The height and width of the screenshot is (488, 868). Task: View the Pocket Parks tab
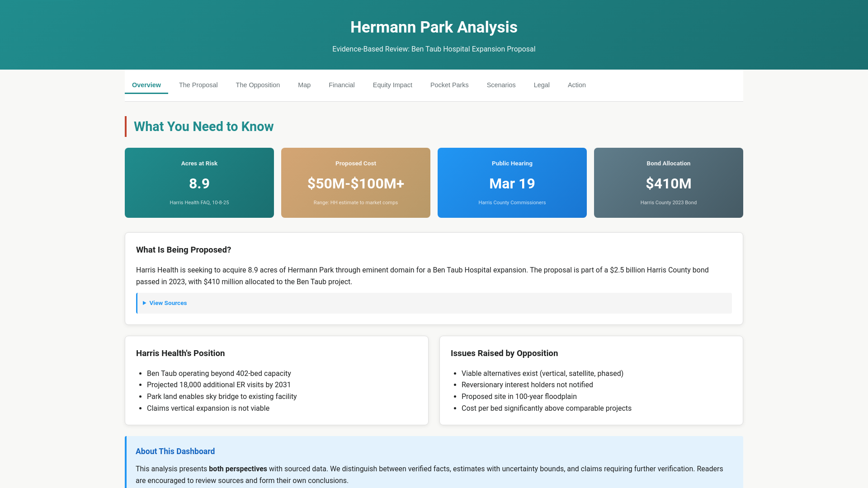(x=449, y=85)
